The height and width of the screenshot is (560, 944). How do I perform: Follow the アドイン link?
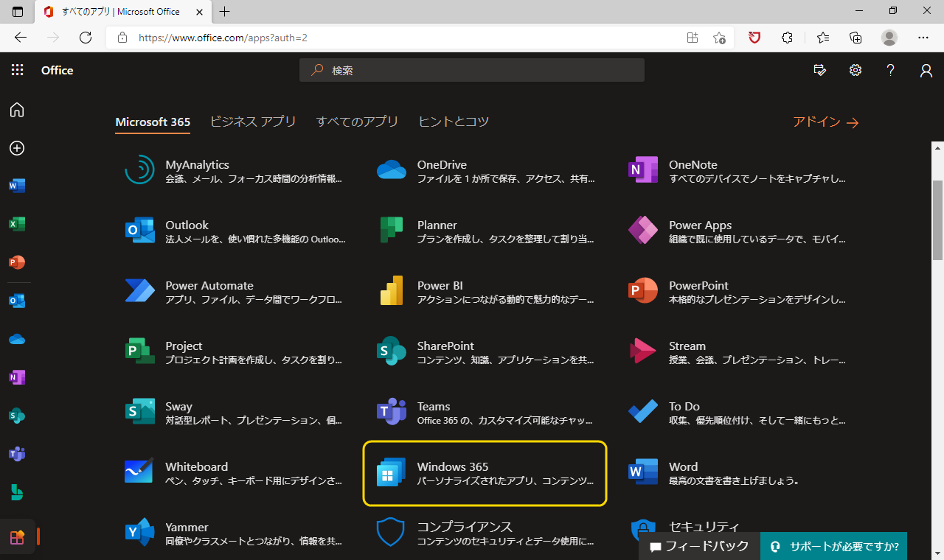(825, 122)
